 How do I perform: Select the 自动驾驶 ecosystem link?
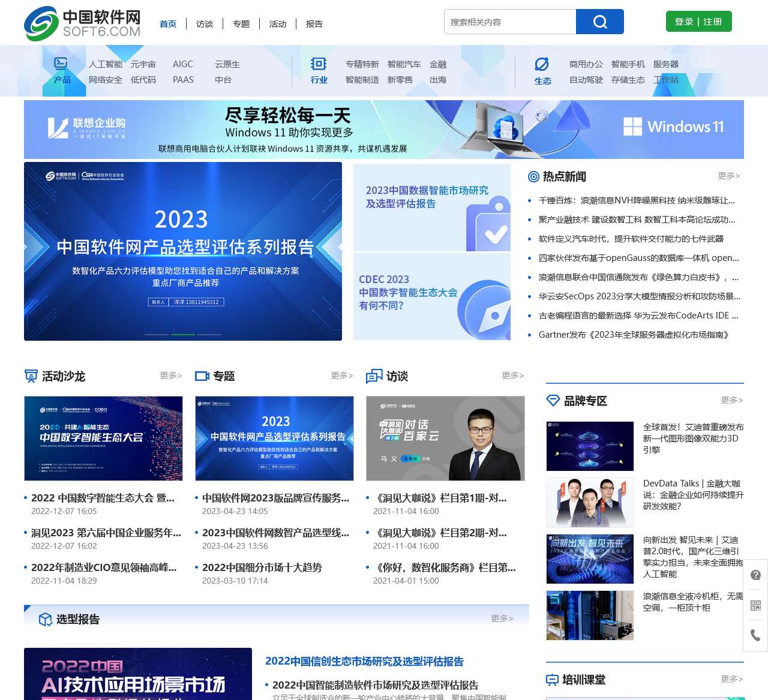click(586, 80)
